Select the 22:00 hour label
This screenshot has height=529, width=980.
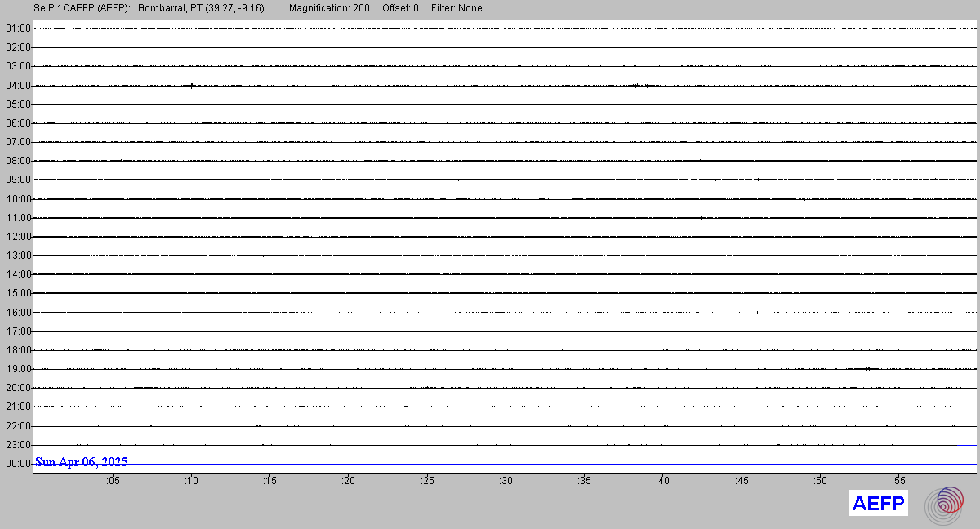pos(18,426)
